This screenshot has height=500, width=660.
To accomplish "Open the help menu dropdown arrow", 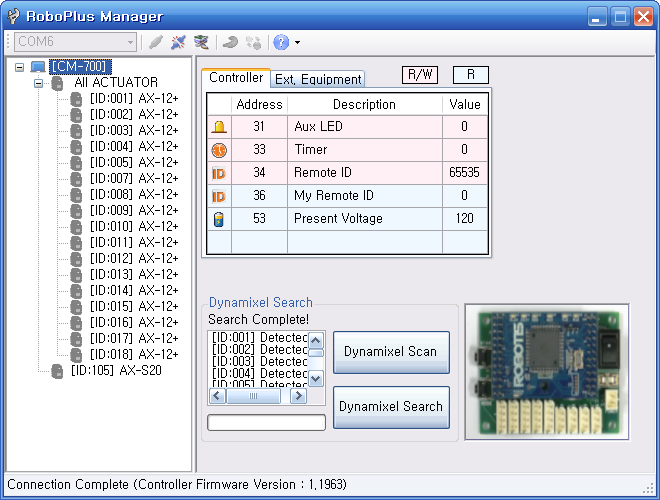I will 298,43.
